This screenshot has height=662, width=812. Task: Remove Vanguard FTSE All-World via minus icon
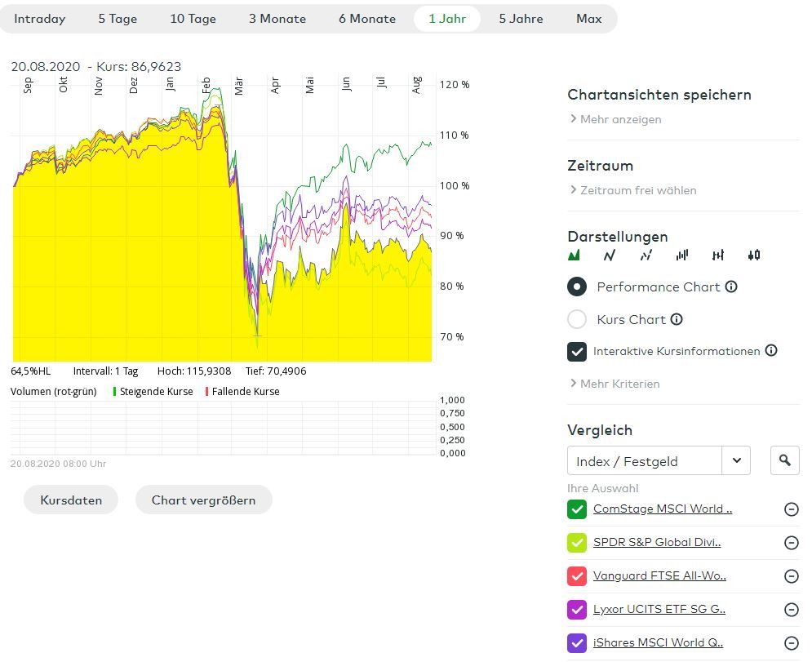(x=791, y=576)
